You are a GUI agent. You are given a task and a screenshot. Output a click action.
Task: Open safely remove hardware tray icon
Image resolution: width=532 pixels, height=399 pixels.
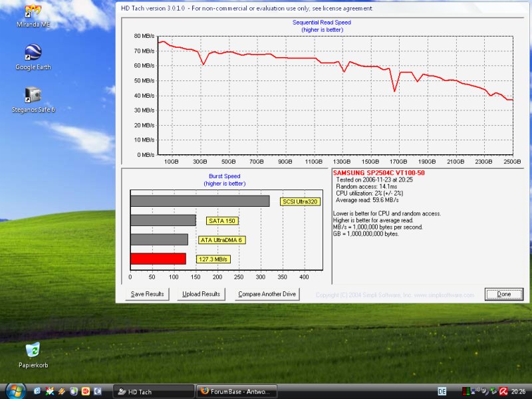(x=493, y=391)
